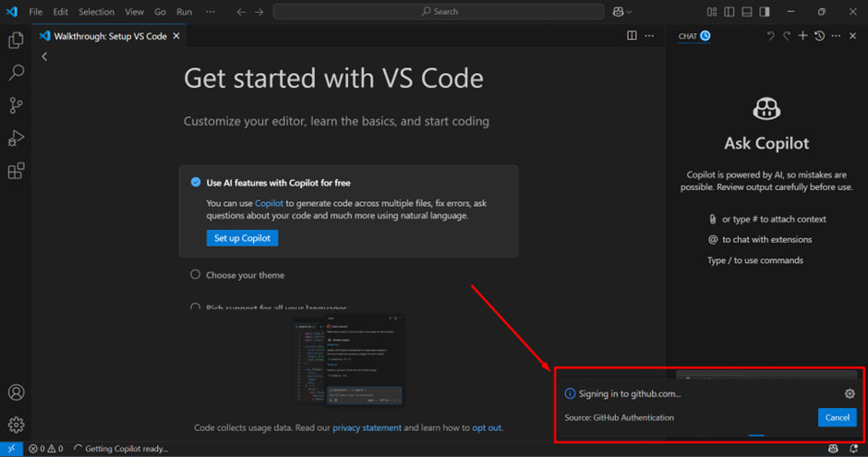
Task: Open the Explorer view in activity bar
Action: pos(16,40)
